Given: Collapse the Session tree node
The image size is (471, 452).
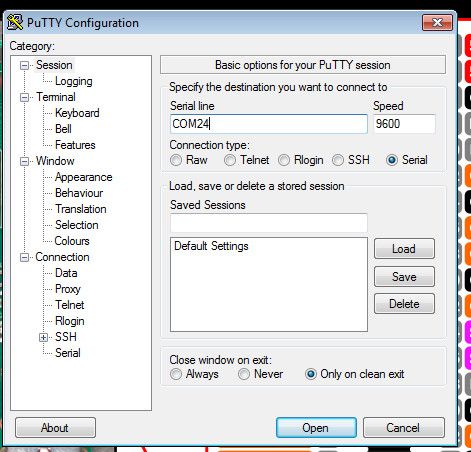Looking at the screenshot, I should (x=24, y=65).
